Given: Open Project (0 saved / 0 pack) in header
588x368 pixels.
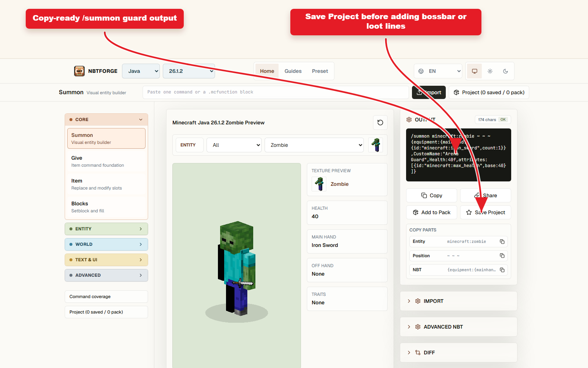Looking at the screenshot, I should coord(489,92).
